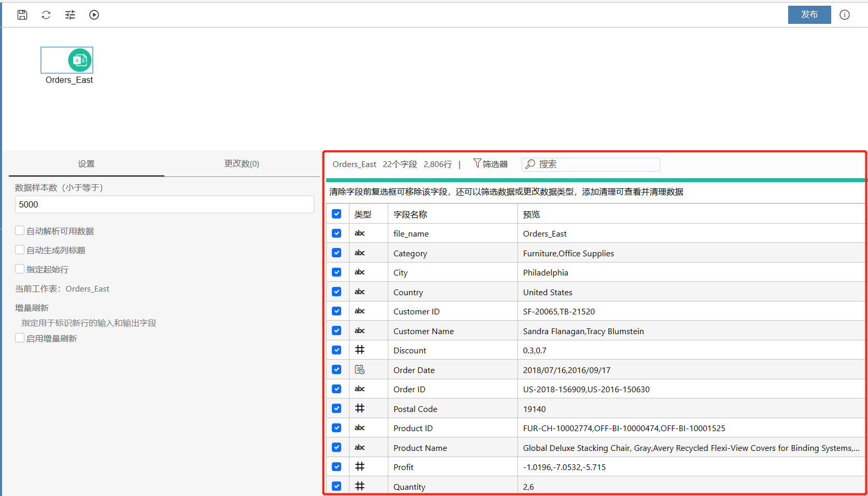Change the abc type icon for Customer Name
Screen dimensions: 868x496
pos(360,330)
